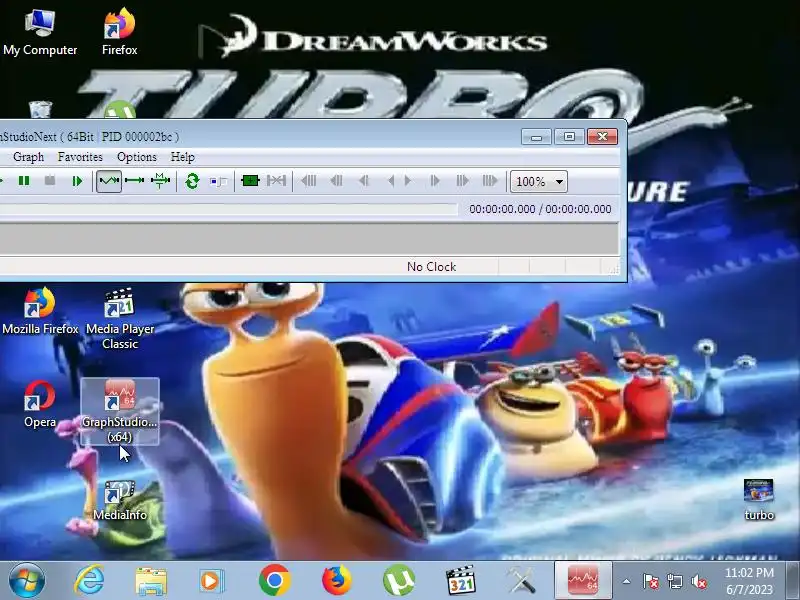The image size is (800, 600).
Task: Click the 00:00:00.000 time display
Action: coord(540,209)
